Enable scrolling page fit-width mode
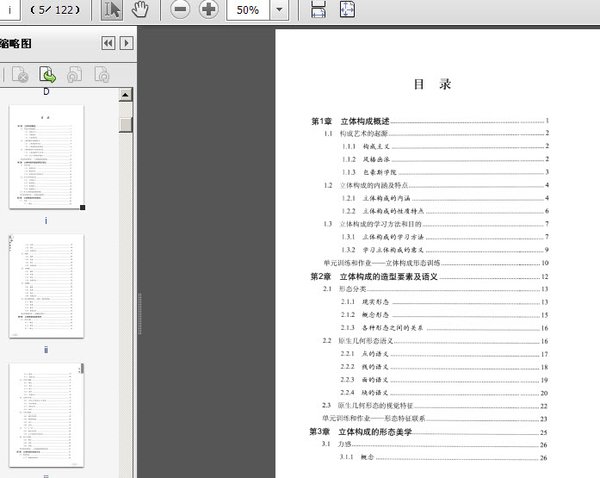 pyautogui.click(x=318, y=11)
